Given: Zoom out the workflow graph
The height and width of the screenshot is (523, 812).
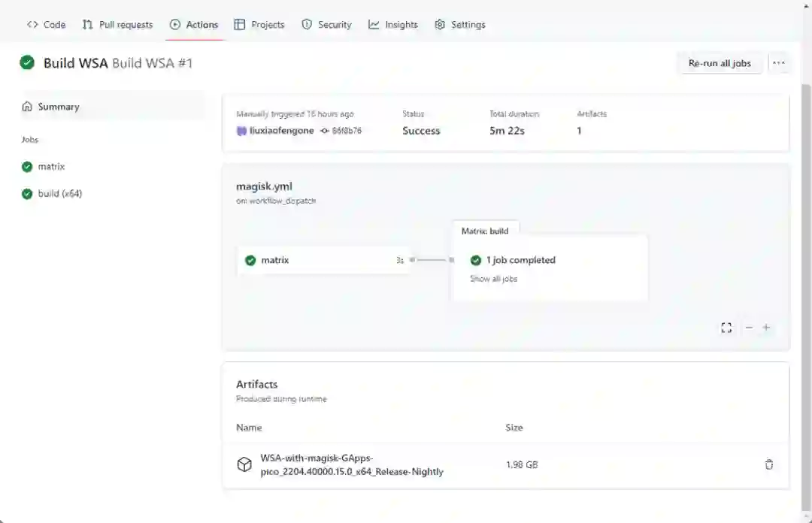Looking at the screenshot, I should tap(749, 328).
